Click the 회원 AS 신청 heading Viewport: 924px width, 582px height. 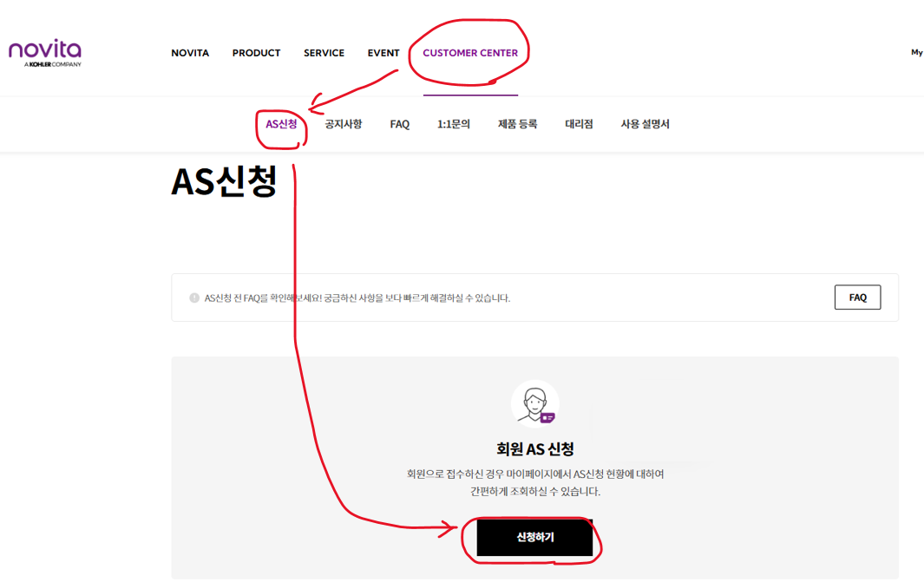534,449
